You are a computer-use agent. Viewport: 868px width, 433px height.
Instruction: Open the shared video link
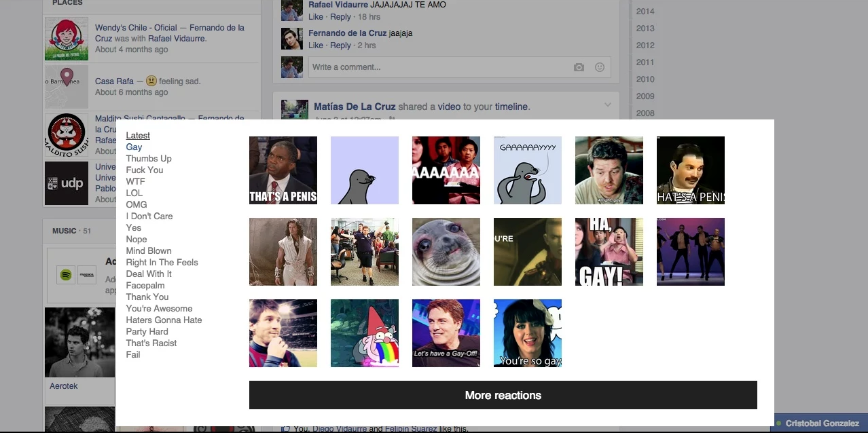[x=449, y=107]
